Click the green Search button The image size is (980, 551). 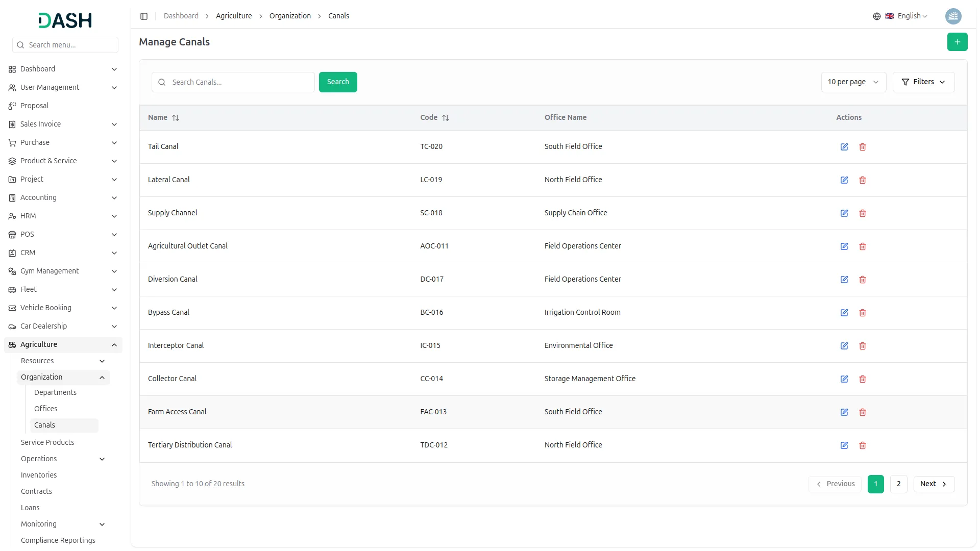click(338, 82)
